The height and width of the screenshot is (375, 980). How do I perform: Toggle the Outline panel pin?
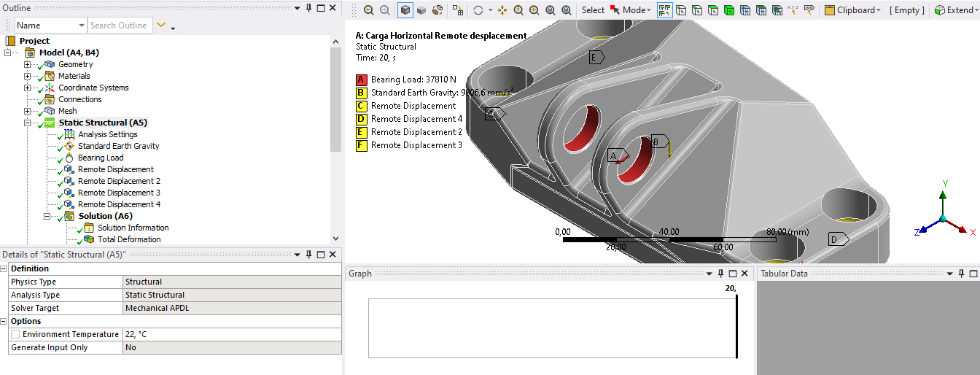(308, 7)
